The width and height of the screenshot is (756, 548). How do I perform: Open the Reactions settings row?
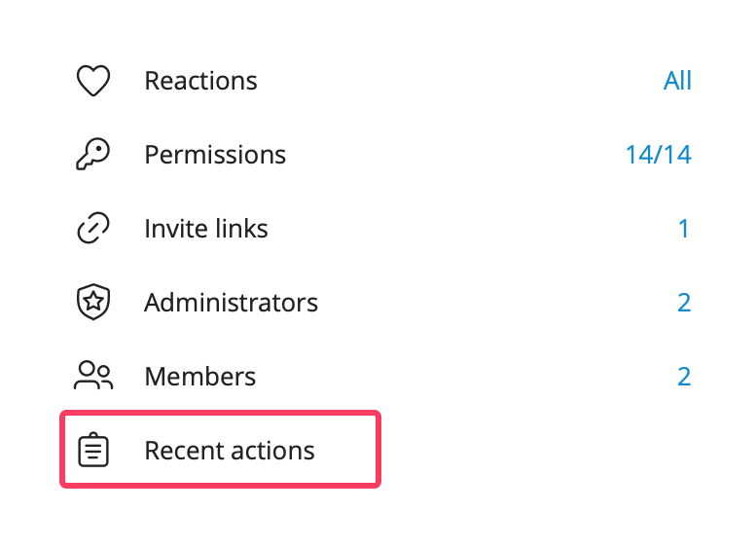378,81
